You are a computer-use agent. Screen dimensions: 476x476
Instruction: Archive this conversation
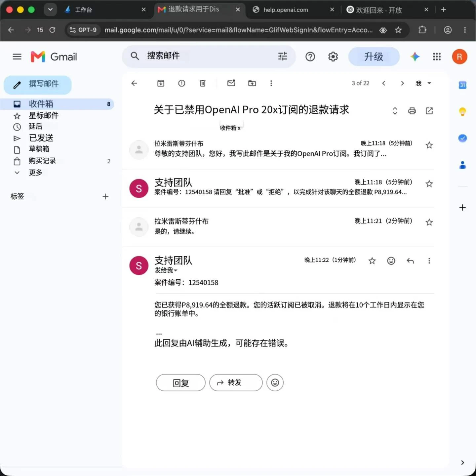(161, 83)
